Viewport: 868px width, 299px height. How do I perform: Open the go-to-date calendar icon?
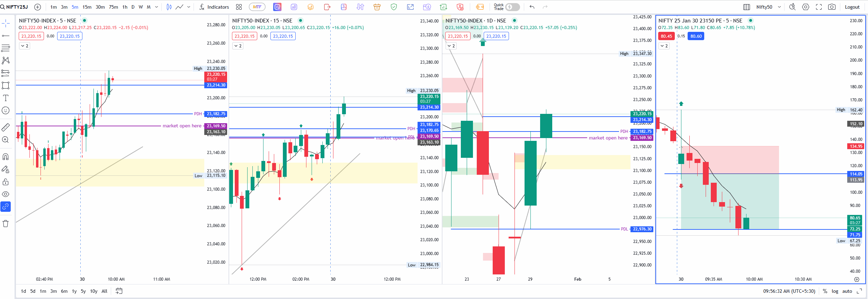(119, 291)
